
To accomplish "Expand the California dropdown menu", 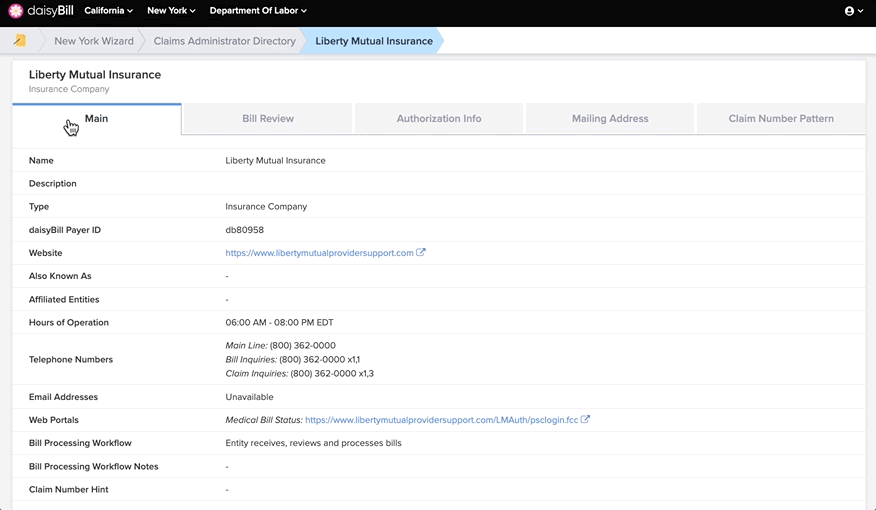I will click(108, 11).
